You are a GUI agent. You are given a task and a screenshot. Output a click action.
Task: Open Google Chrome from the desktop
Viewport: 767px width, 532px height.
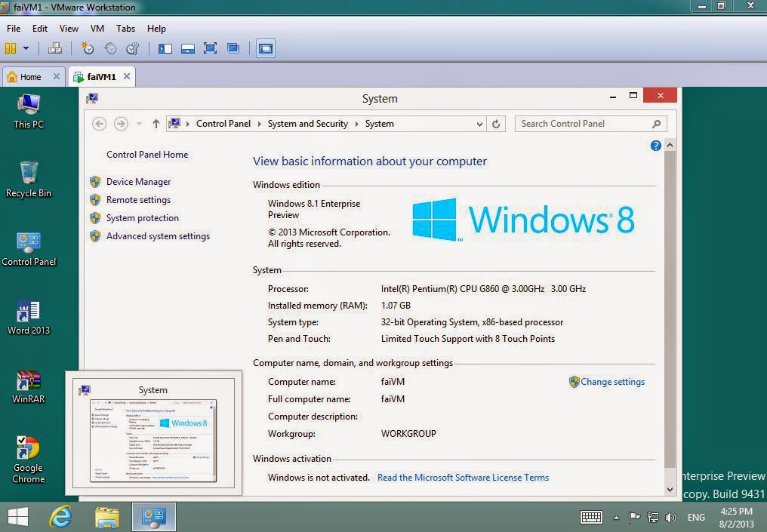pos(29,453)
